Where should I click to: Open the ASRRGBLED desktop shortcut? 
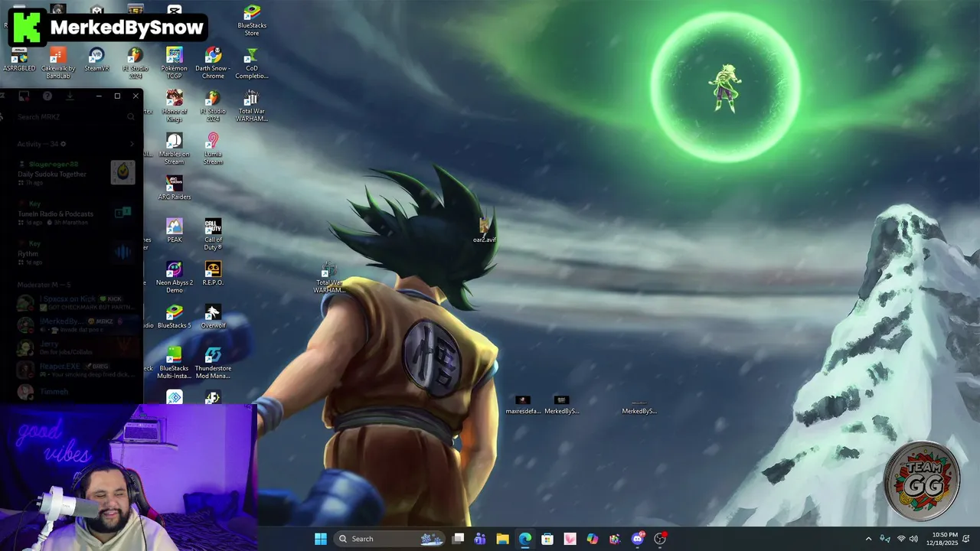19,60
